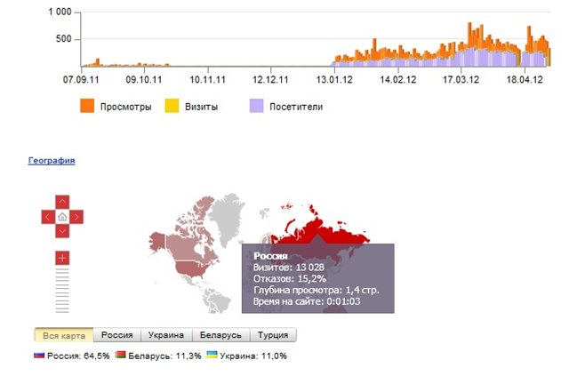
Task: Toggle the Визиты series in chart legend
Action: [171, 107]
